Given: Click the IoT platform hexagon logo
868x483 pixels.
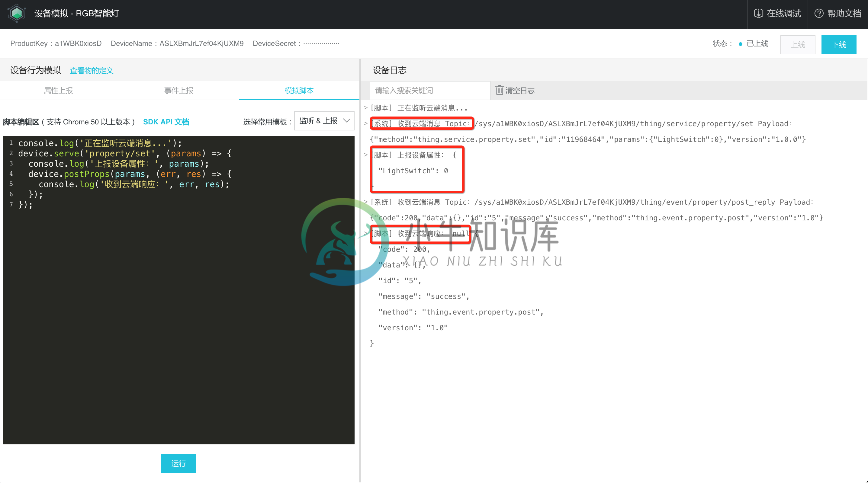Looking at the screenshot, I should (17, 14).
